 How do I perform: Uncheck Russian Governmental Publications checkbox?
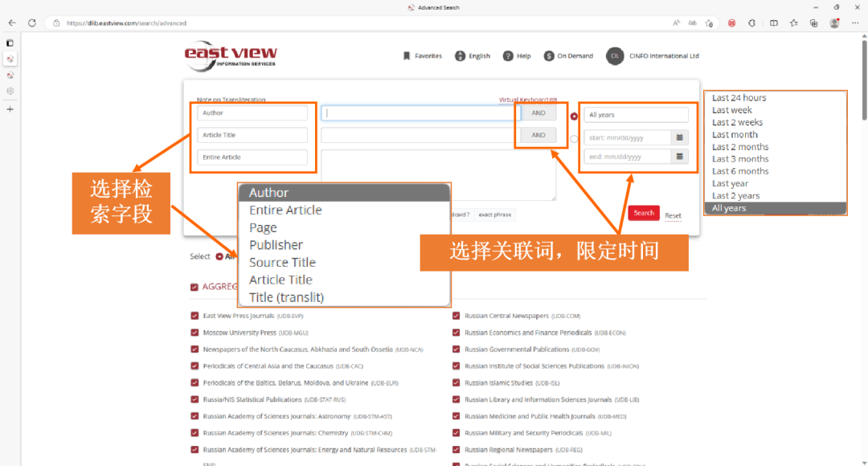457,349
